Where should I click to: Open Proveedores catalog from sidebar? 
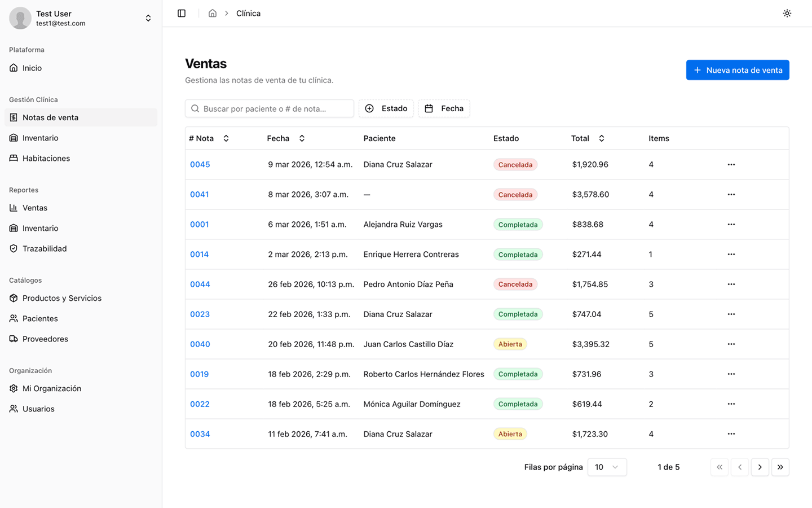45,339
